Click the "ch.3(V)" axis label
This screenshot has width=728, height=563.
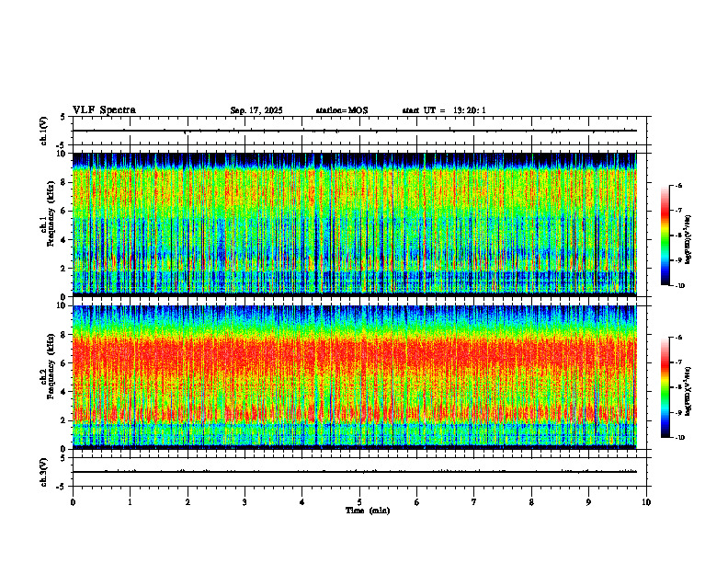44,472
